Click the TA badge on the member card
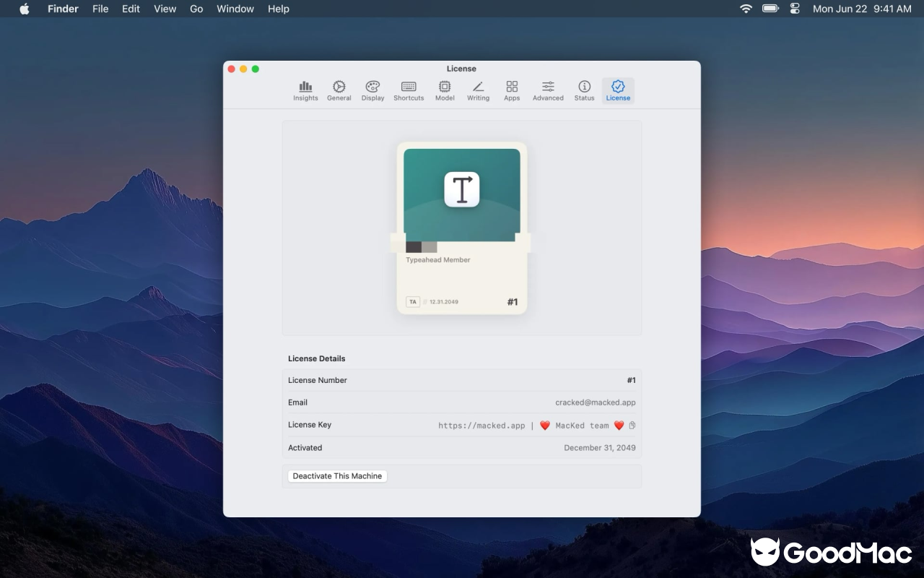 pyautogui.click(x=413, y=302)
